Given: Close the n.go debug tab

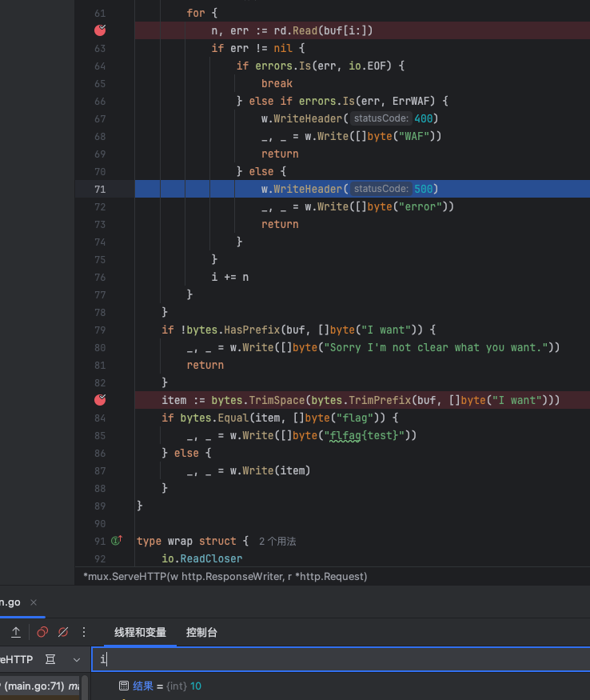Looking at the screenshot, I should point(34,602).
